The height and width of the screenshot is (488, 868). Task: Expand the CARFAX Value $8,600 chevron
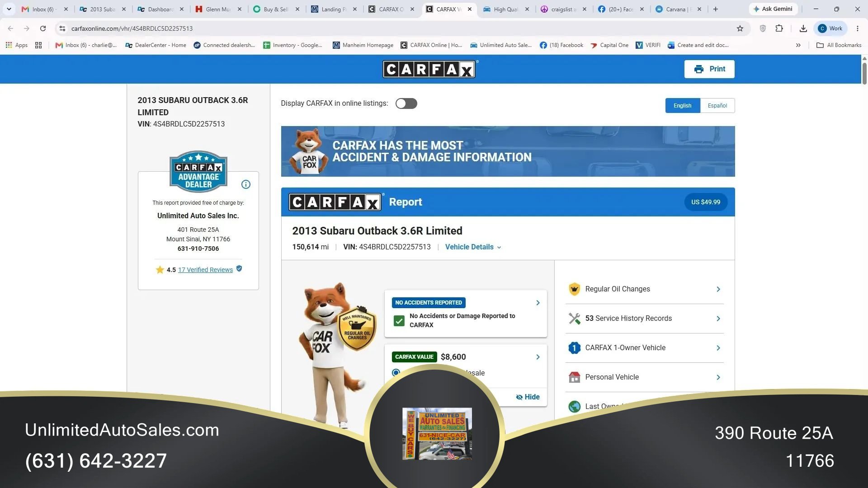pos(538,357)
